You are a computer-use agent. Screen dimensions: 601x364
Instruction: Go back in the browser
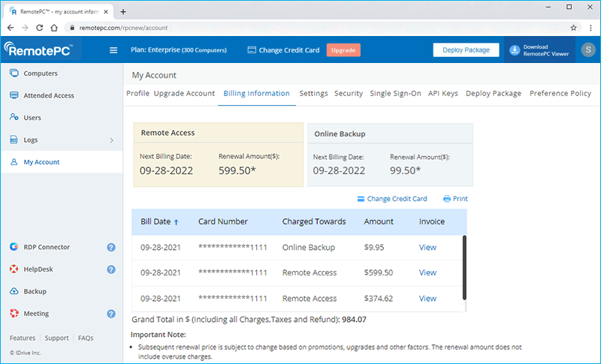point(11,28)
